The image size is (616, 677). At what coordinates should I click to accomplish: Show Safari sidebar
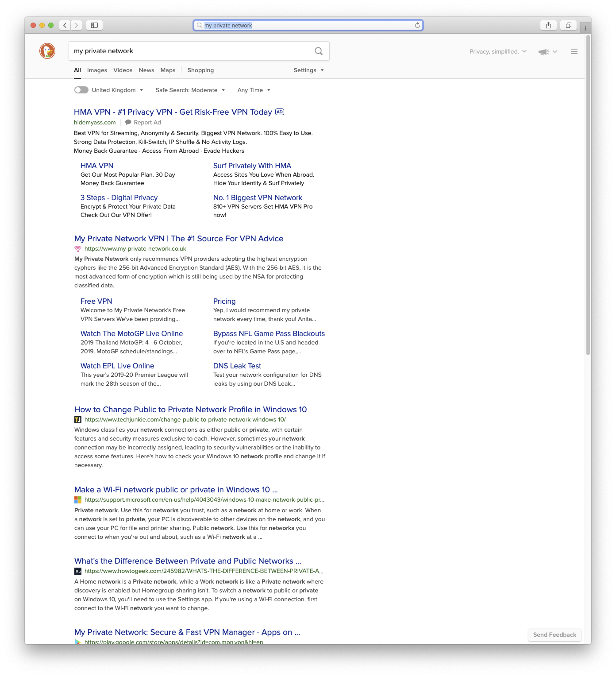tap(94, 25)
